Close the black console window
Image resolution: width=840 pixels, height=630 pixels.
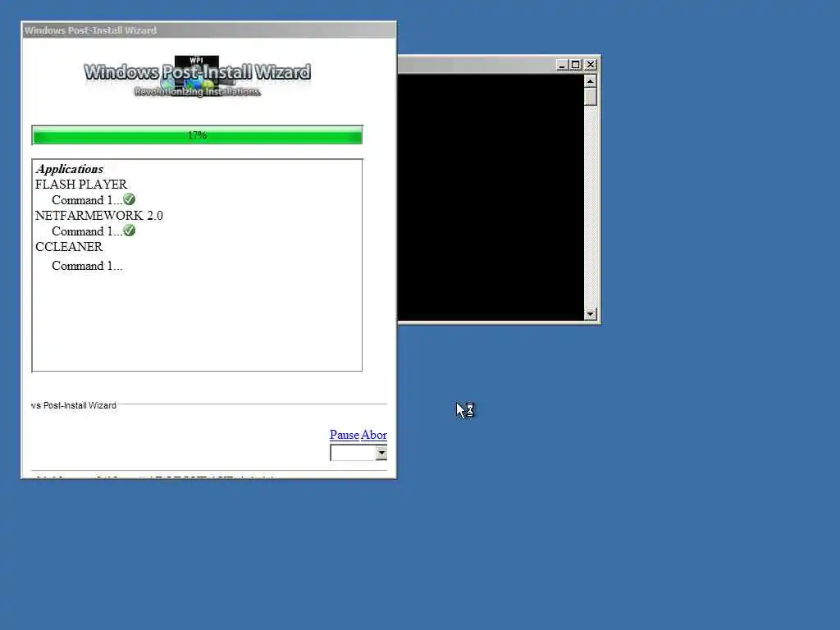click(591, 65)
